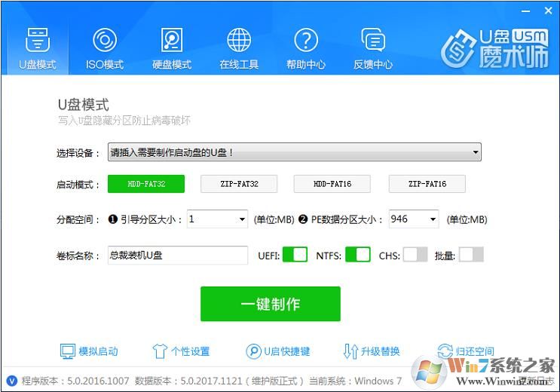Enable the 批量 batch switch

click(x=471, y=255)
